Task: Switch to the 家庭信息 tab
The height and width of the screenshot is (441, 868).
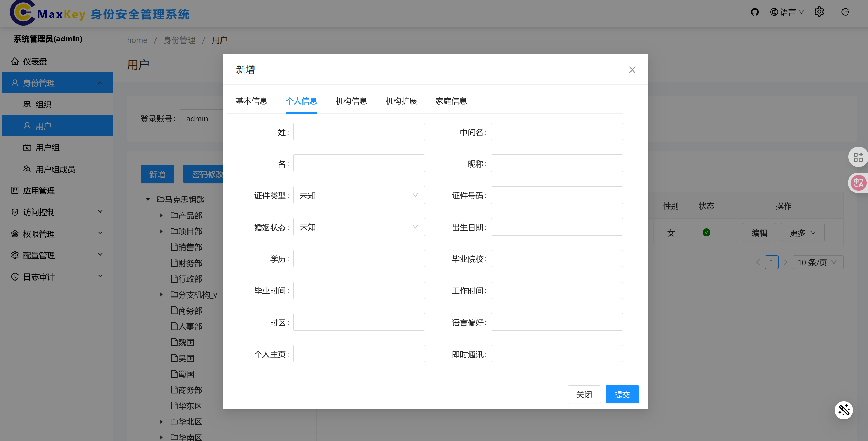Action: (x=451, y=101)
